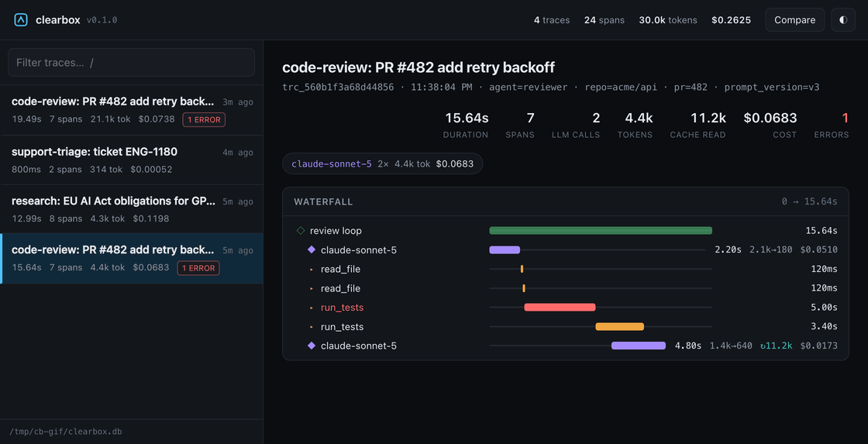This screenshot has width=868, height=444.
Task: Click the clearbox logo icon
Action: [x=20, y=20]
